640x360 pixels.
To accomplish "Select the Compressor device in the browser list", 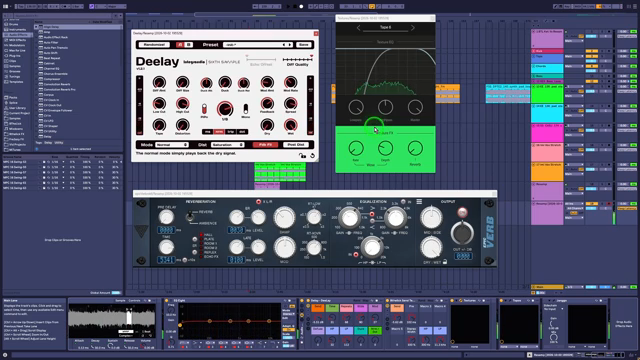I will (51, 79).
